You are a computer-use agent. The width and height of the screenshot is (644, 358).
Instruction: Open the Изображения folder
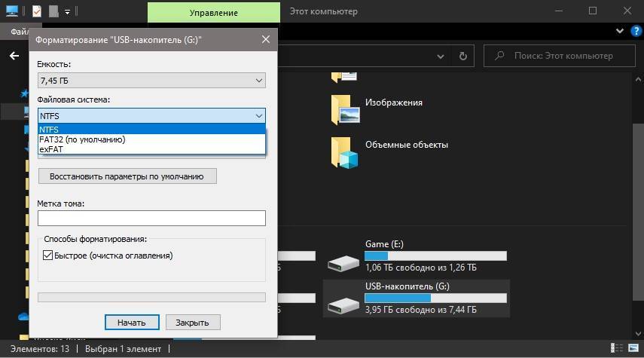tap(344, 110)
